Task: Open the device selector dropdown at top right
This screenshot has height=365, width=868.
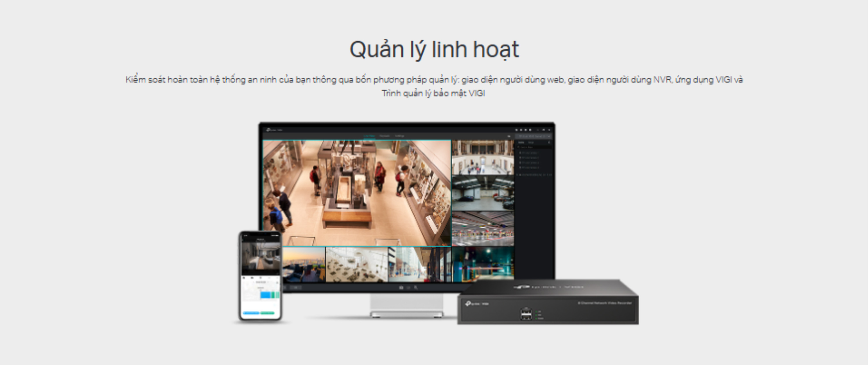Action: tap(534, 136)
